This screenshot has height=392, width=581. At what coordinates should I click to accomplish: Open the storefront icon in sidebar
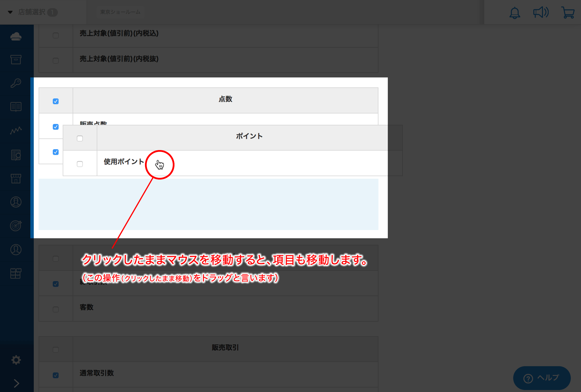pyautogui.click(x=16, y=178)
